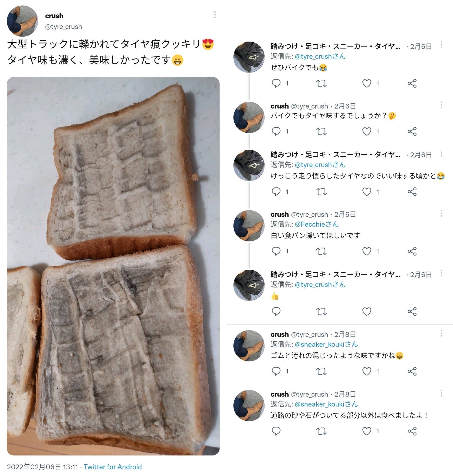Like the 白い食パン轢いてほしいです reply
Viewport: 453px width, 476px height.
367,251
